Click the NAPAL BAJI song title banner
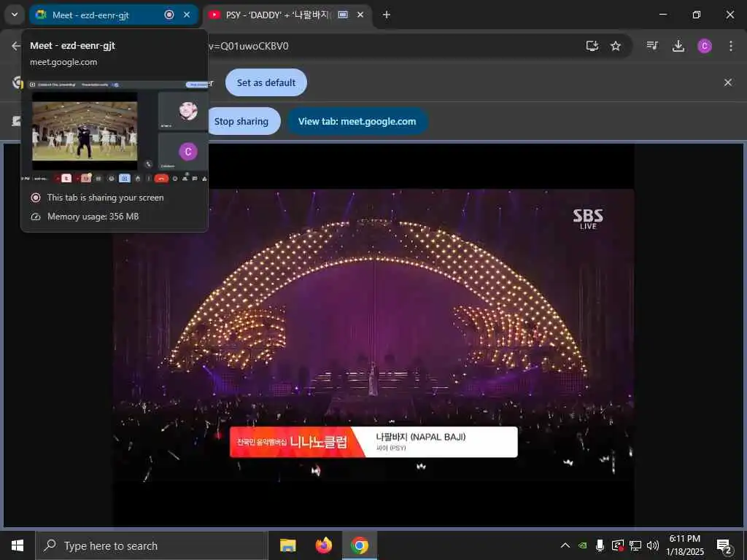This screenshot has height=560, width=747. (x=373, y=442)
